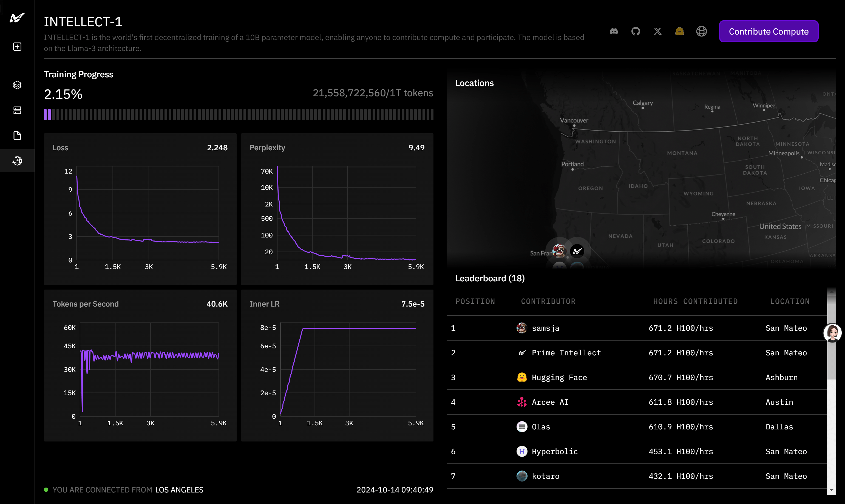Open the Prime Intellect logo home
845x504 pixels.
(x=17, y=17)
